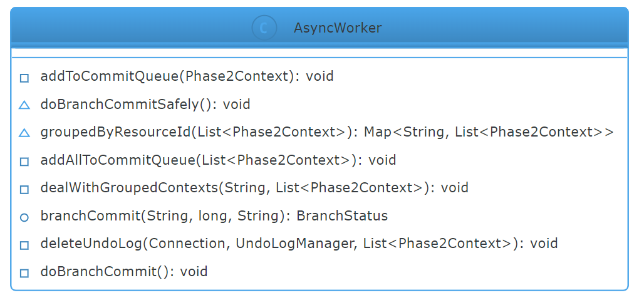Image resolution: width=644 pixels, height=300 pixels.
Task: Click the empty fields compartment below header
Action: click(319, 53)
